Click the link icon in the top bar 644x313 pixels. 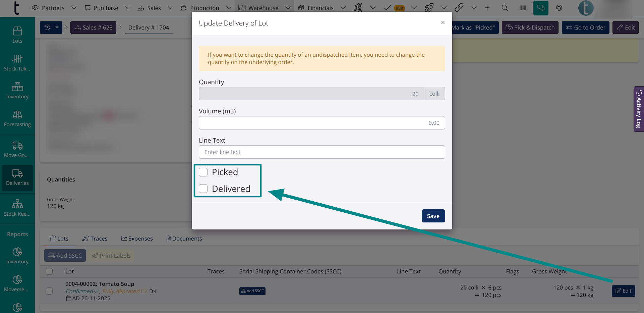(459, 7)
